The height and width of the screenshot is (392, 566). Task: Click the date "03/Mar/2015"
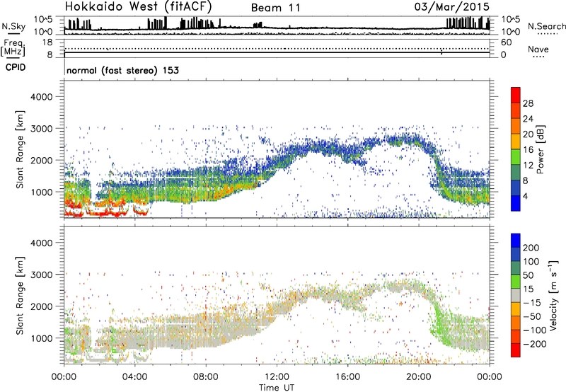452,7
